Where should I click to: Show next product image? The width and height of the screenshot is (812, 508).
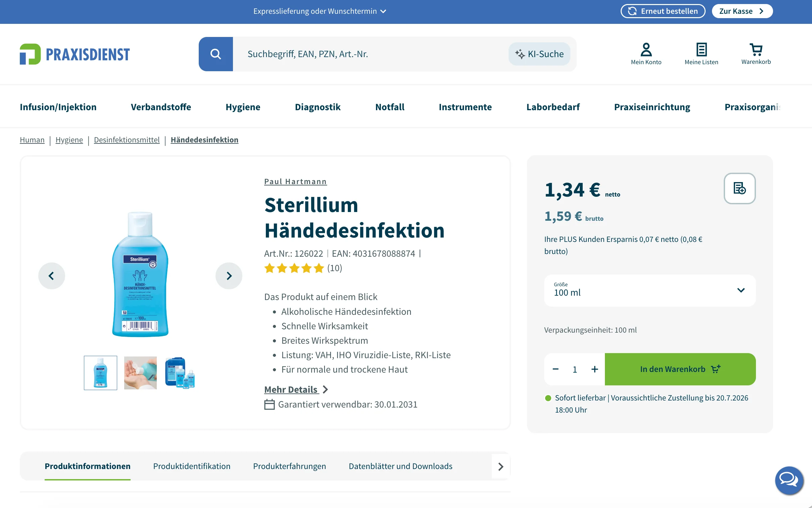coord(229,276)
